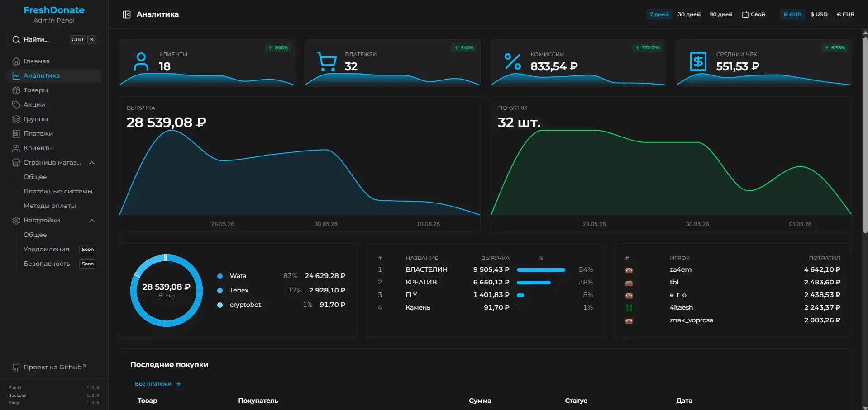Viewport: 868px width, 410px height.
Task: Click the ВЛАСТЕЛИН revenue progress bar
Action: tap(541, 270)
